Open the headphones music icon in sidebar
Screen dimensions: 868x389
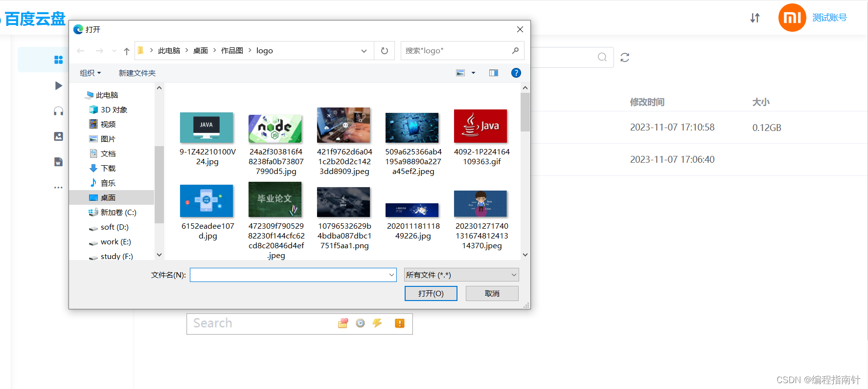click(x=58, y=111)
